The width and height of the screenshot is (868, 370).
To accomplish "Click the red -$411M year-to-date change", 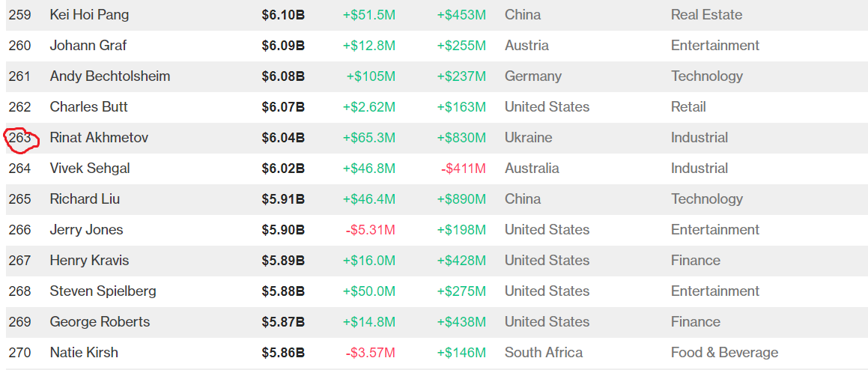I will tap(463, 169).
